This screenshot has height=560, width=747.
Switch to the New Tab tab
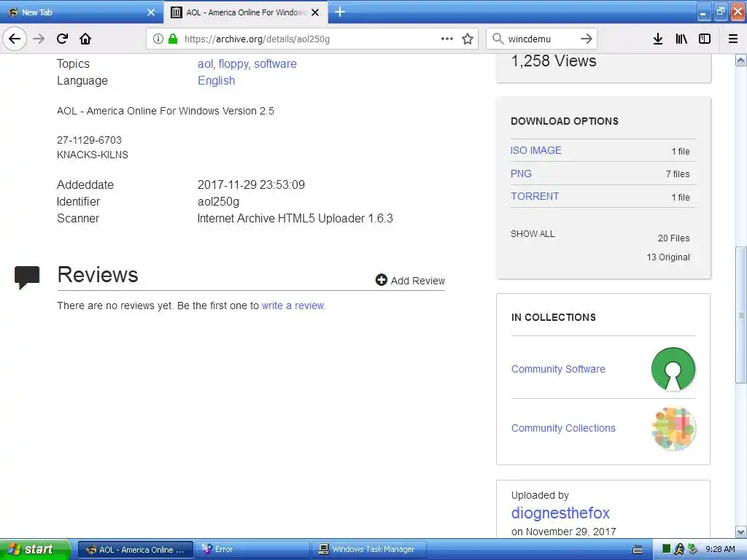(x=81, y=12)
